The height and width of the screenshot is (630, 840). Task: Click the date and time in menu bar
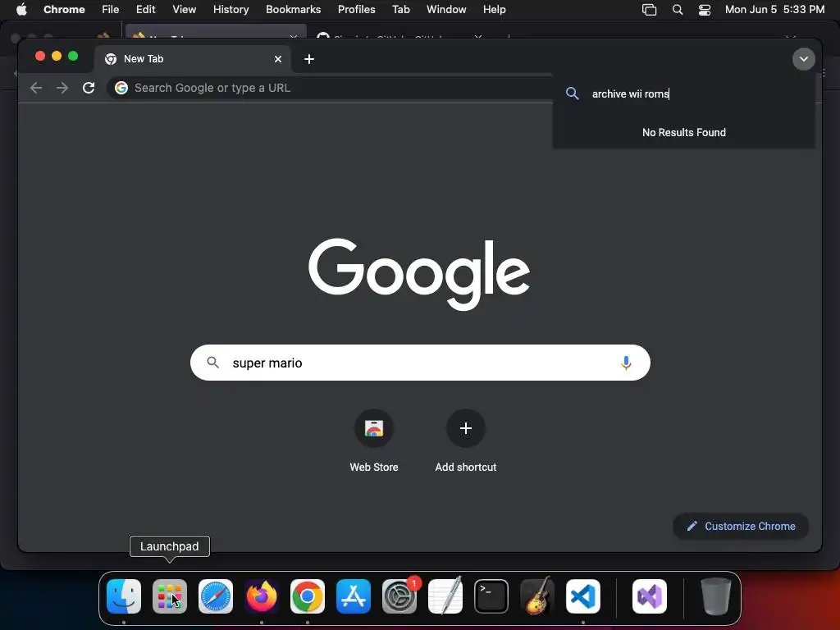coord(774,10)
